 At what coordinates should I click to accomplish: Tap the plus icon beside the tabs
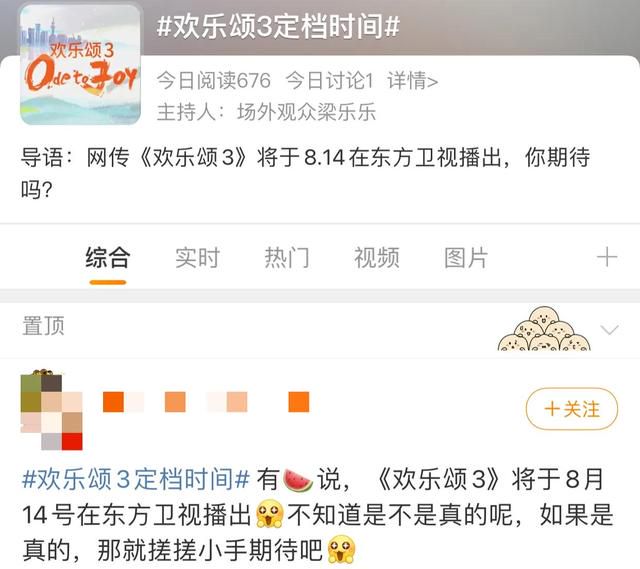point(607,257)
